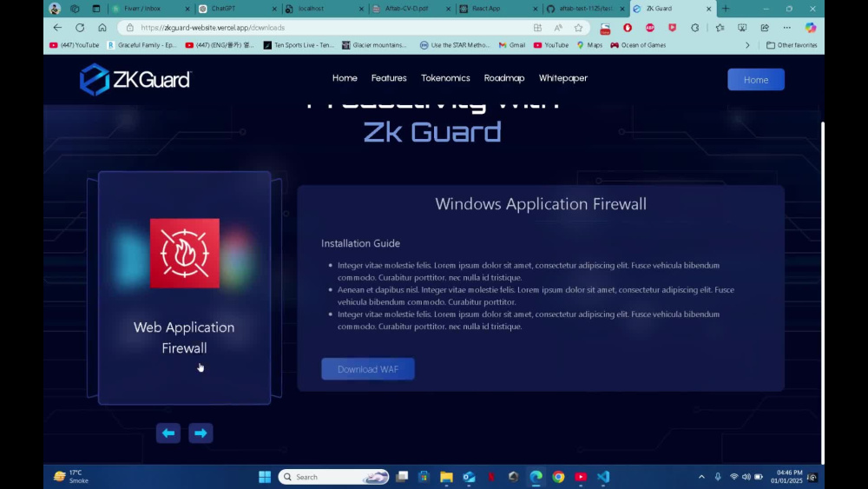The width and height of the screenshot is (868, 489).
Task: Open YouTube app from taskbar
Action: pos(580,477)
